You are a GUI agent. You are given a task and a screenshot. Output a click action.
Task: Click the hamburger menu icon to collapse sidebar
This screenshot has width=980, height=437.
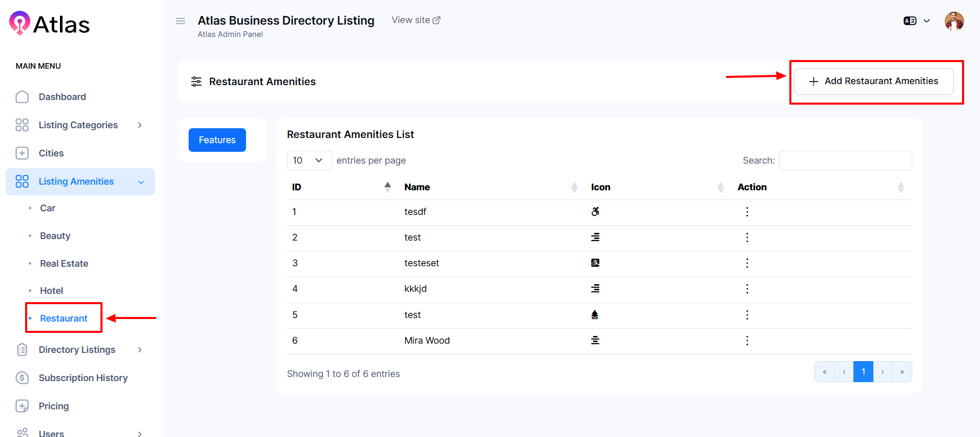180,21
